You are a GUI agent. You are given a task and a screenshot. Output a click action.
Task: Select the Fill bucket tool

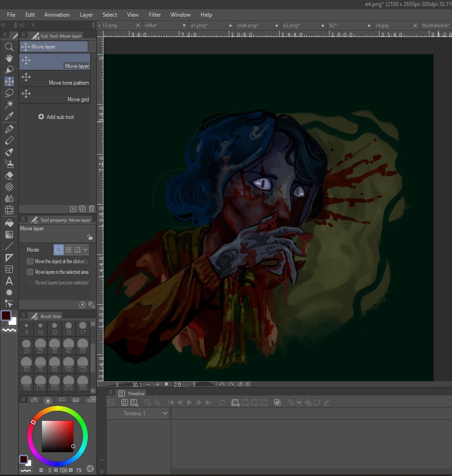(9, 223)
